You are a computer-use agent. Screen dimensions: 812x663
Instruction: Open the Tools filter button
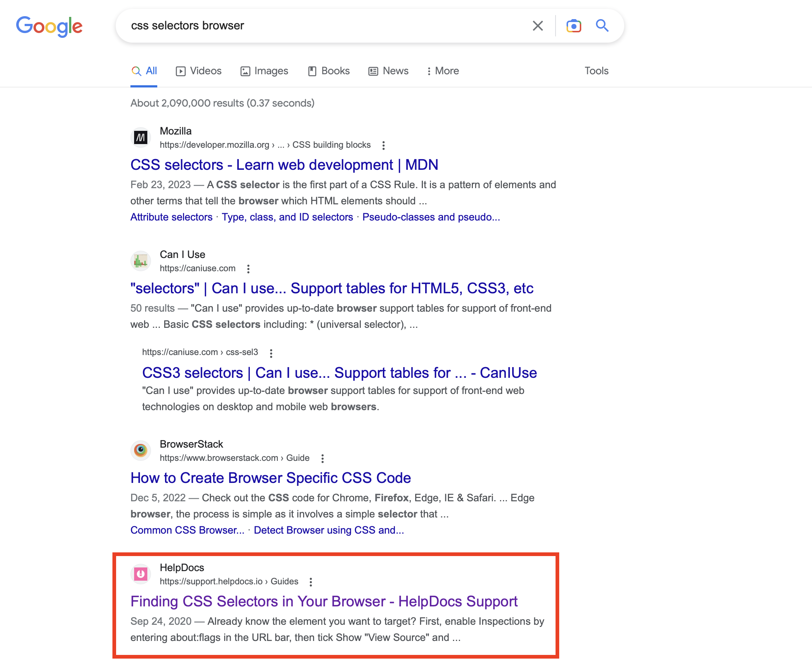pyautogui.click(x=596, y=71)
